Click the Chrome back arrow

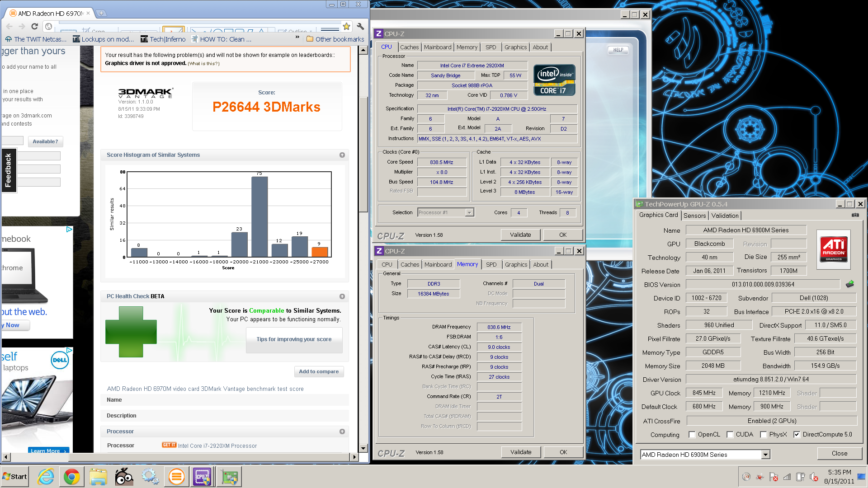coord(9,27)
